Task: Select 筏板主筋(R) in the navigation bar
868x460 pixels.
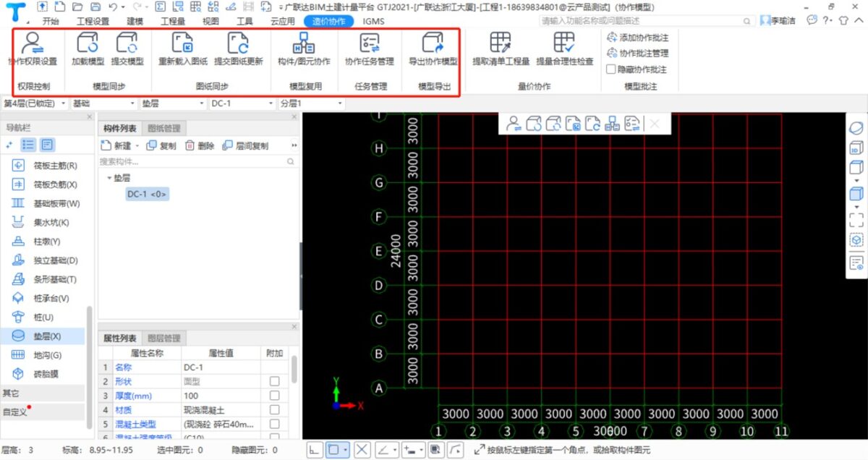Action: (46, 166)
